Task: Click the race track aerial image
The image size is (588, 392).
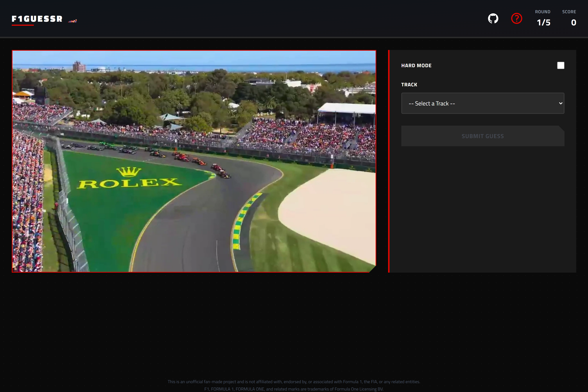Action: 194,161
